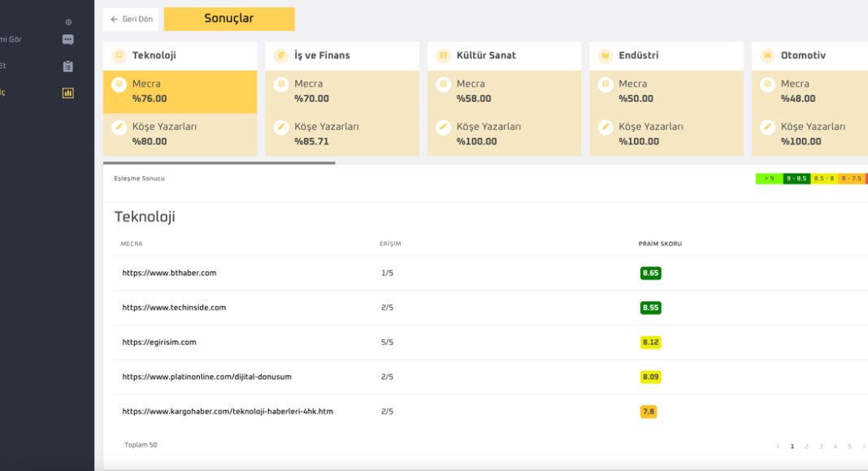Go to pagination page 3
The image size is (868, 471).
pos(821,446)
